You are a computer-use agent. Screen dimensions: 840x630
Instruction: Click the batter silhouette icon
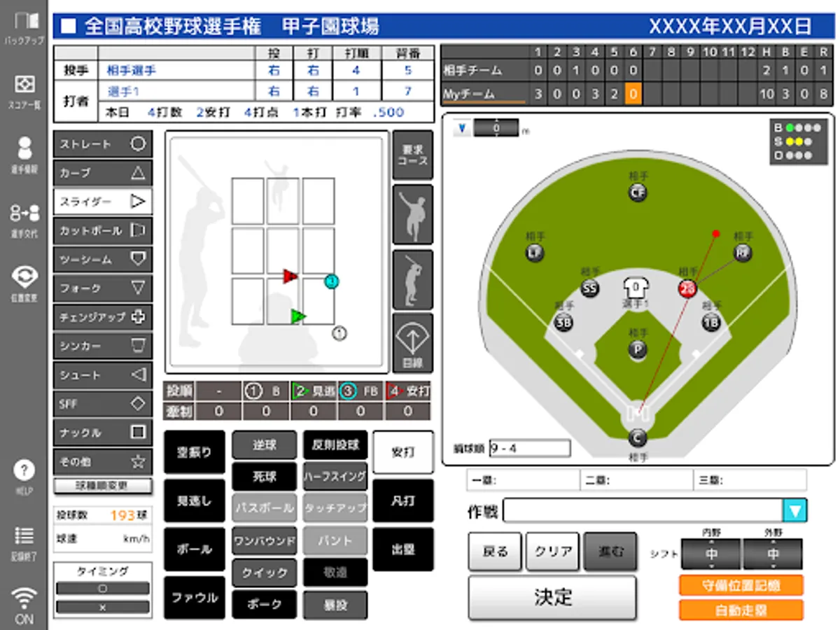click(413, 279)
